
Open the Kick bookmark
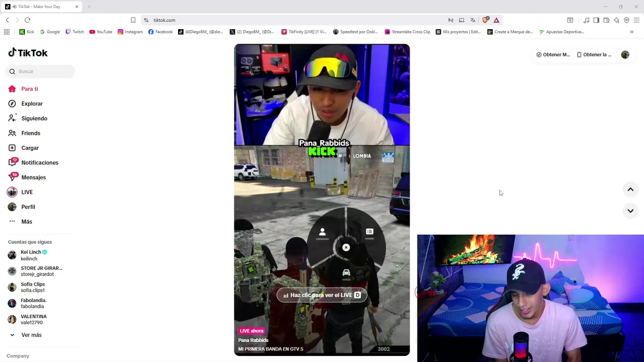(27, 32)
